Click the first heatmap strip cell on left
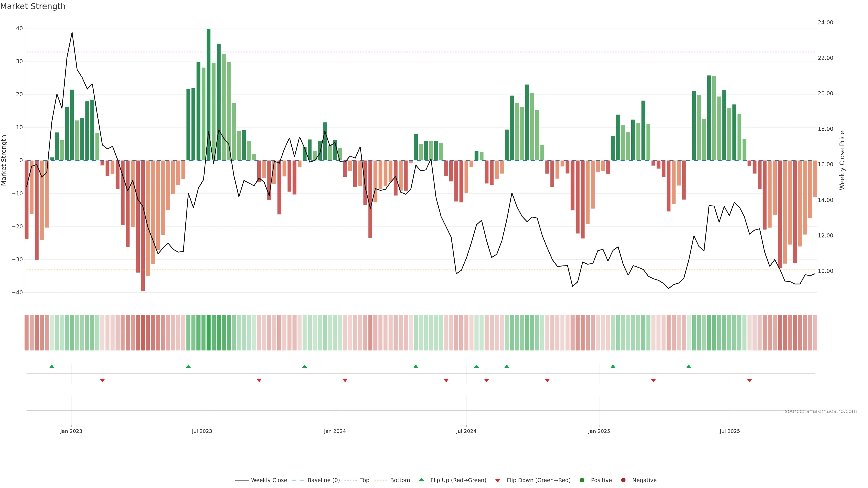This screenshot has height=488, width=868. coord(27,333)
